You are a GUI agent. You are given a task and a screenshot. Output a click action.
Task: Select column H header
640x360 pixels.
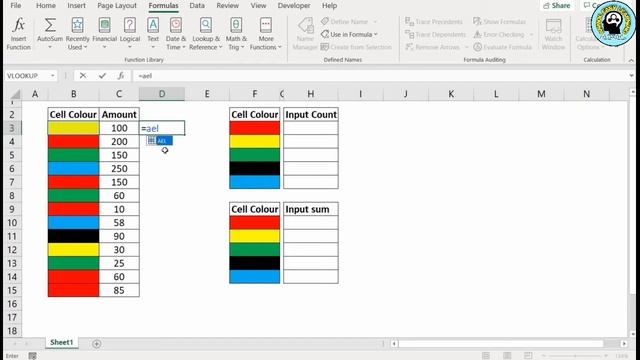pyautogui.click(x=311, y=94)
